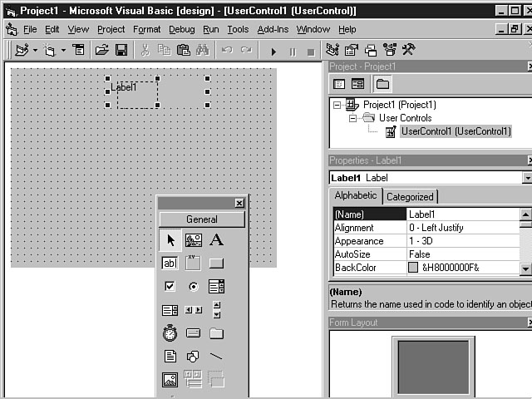Switch to the Categorized properties tab

(410, 197)
